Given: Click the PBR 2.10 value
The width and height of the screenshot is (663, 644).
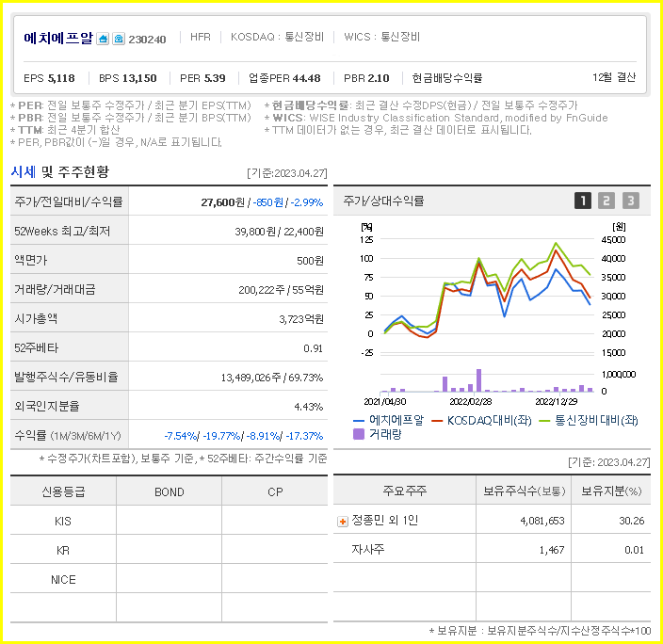Looking at the screenshot, I should click(x=379, y=78).
